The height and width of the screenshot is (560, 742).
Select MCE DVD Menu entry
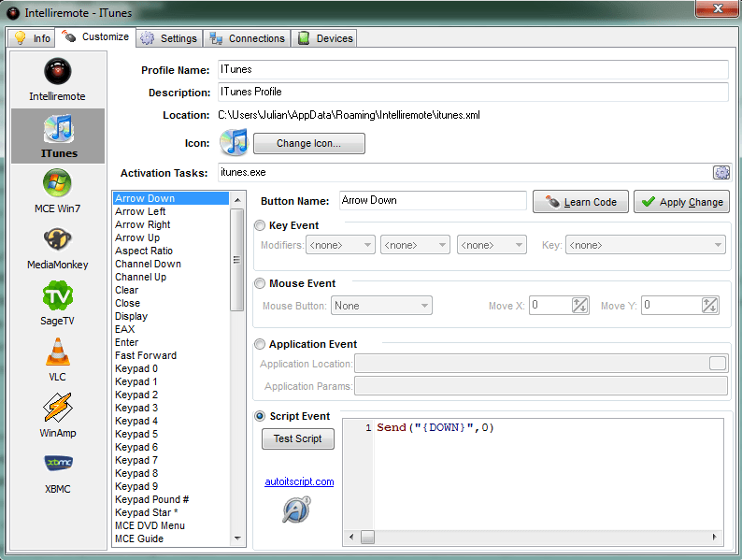click(x=171, y=525)
